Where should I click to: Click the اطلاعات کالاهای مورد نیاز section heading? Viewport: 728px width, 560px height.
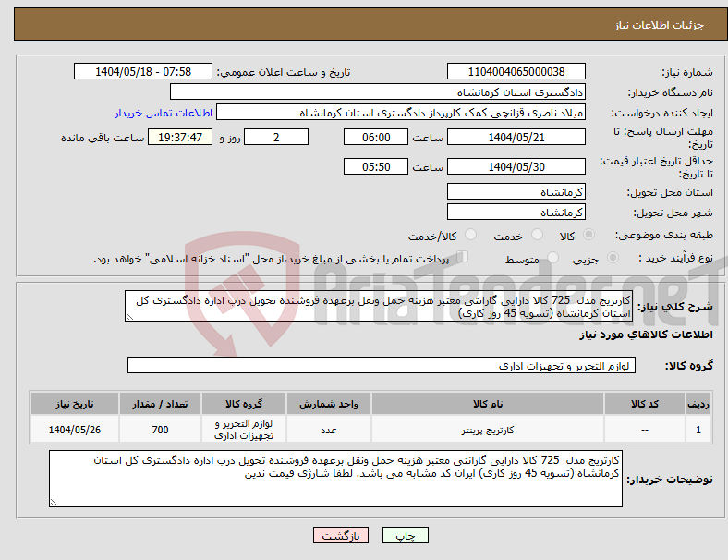pyautogui.click(x=646, y=335)
